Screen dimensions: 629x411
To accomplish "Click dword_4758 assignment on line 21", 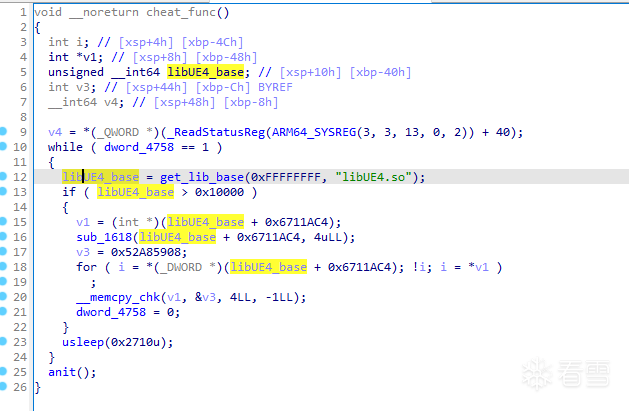I will coord(111,312).
